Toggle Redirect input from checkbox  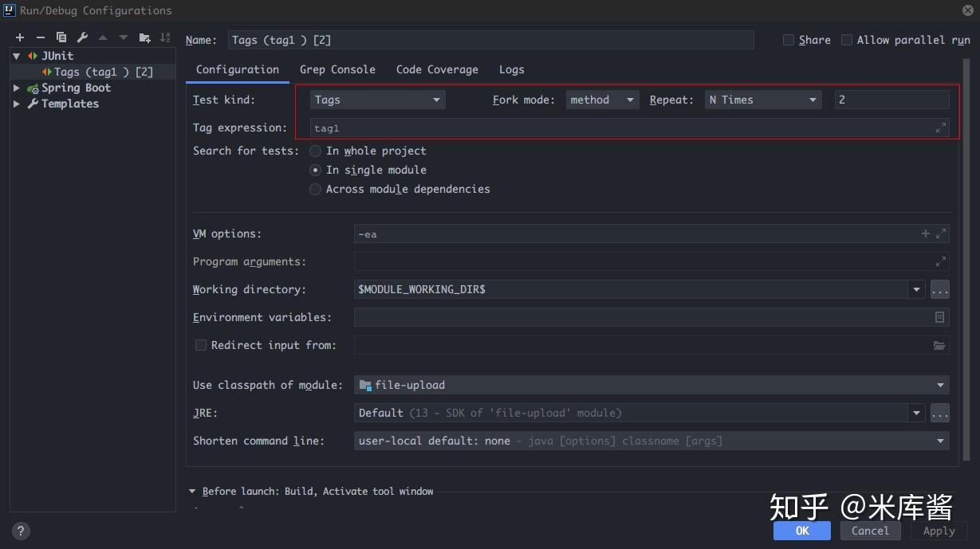[201, 344]
